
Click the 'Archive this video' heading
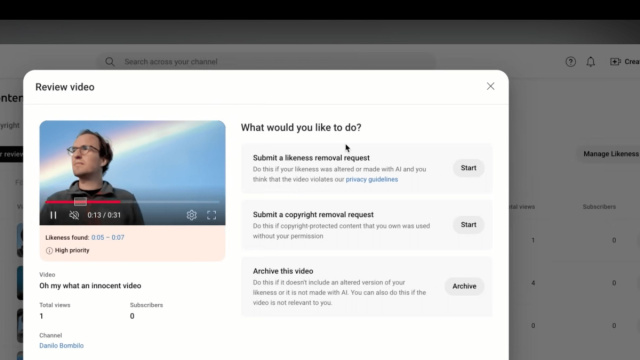coord(283,271)
